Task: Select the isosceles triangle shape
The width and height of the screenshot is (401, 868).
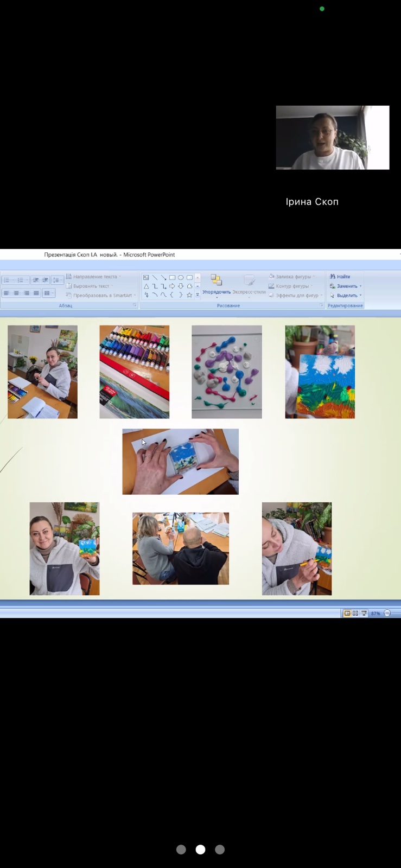Action: click(x=146, y=286)
